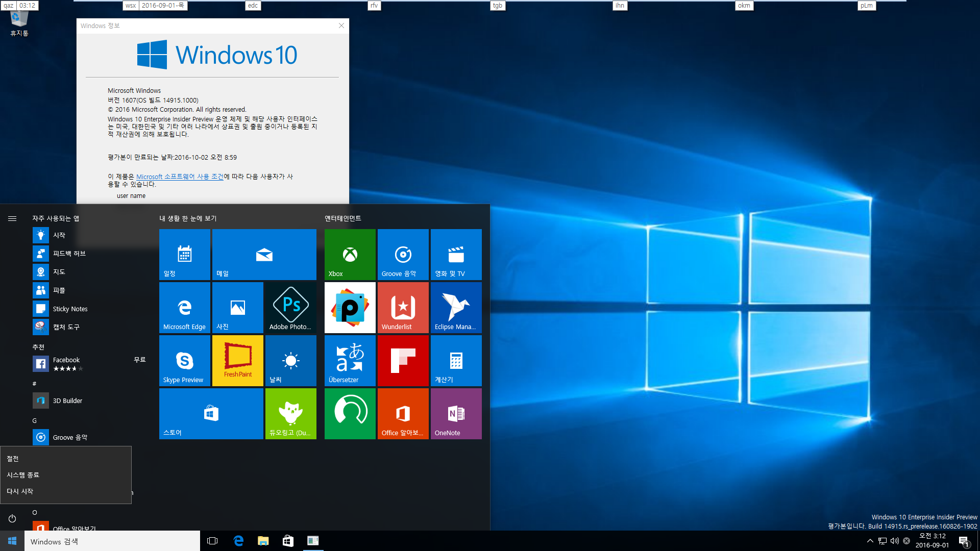
Task: Open Action Center notifications icon
Action: coord(964,541)
